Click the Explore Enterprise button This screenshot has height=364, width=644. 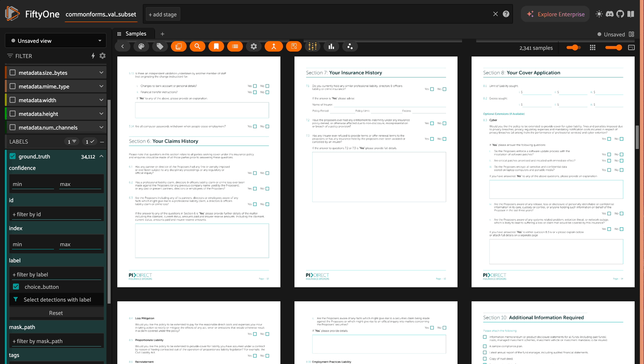(x=556, y=14)
